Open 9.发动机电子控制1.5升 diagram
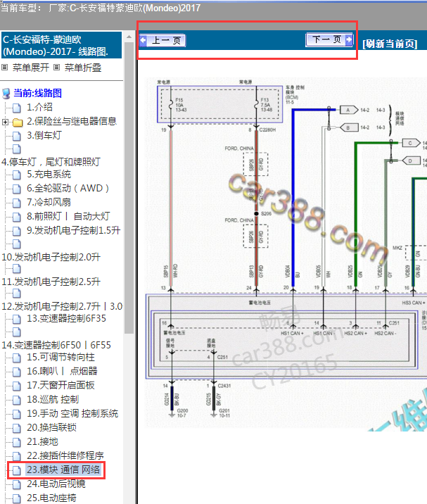The height and width of the screenshot is (504, 427). tap(74, 230)
